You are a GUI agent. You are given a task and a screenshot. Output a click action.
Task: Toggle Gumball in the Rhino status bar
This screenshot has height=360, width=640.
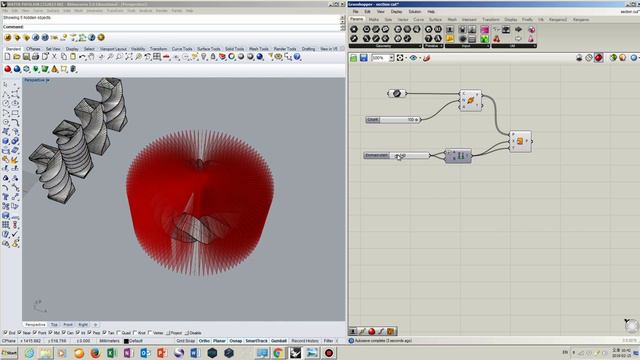click(x=279, y=341)
